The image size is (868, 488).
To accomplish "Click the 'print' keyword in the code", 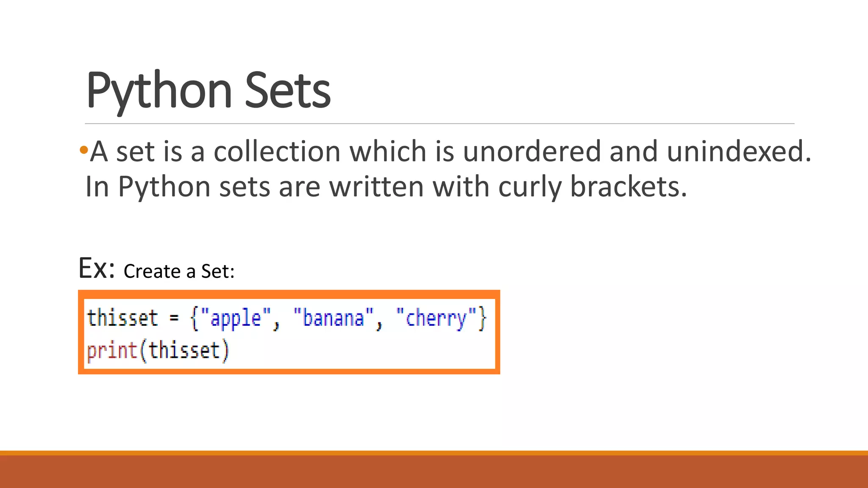I will pyautogui.click(x=112, y=351).
